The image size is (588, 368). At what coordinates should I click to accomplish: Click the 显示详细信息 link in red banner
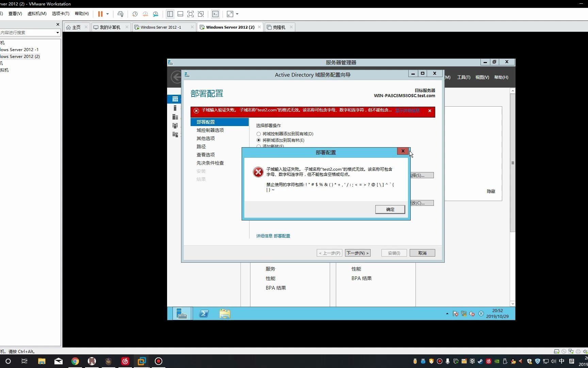(407, 110)
